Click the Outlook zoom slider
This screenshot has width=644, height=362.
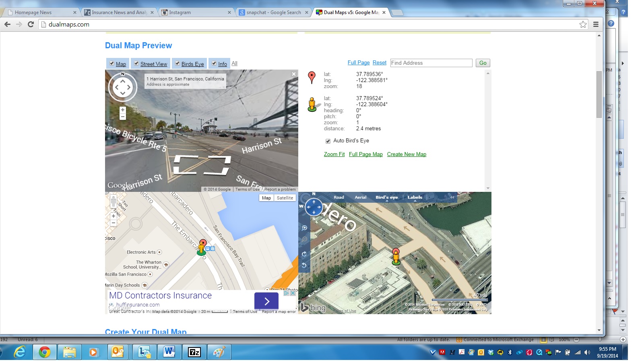[x=600, y=339]
